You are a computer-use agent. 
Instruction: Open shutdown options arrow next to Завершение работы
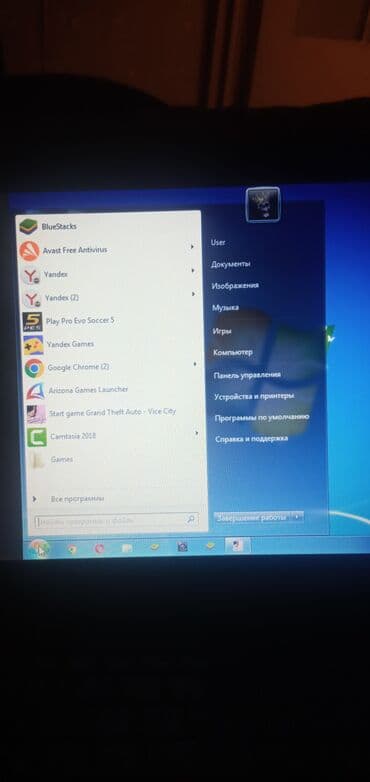pos(298,517)
